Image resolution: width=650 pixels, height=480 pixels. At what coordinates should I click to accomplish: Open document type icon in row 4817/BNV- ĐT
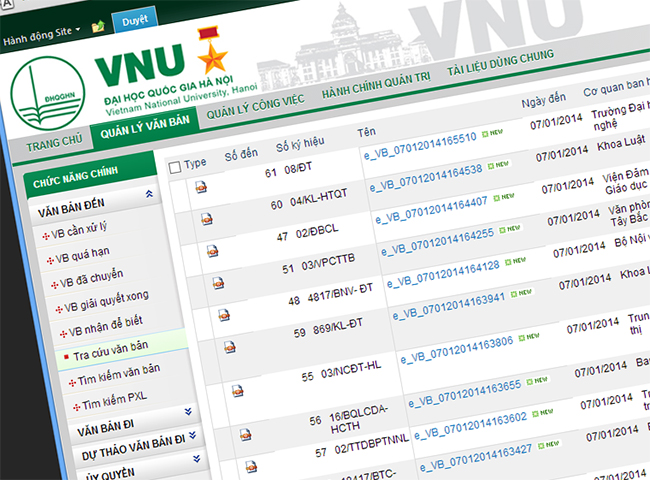point(224,315)
